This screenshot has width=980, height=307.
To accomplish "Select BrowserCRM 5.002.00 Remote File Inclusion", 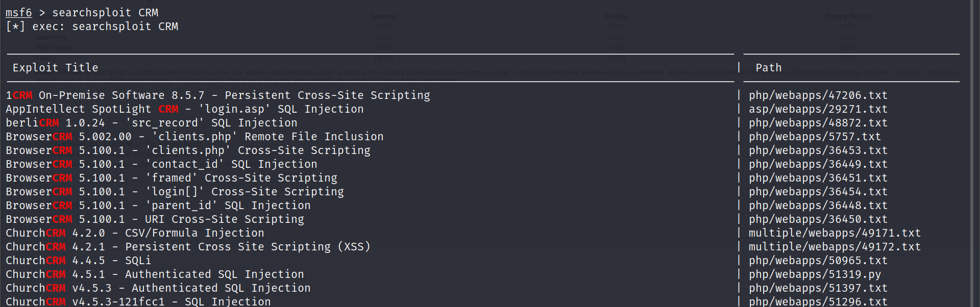I will (194, 137).
